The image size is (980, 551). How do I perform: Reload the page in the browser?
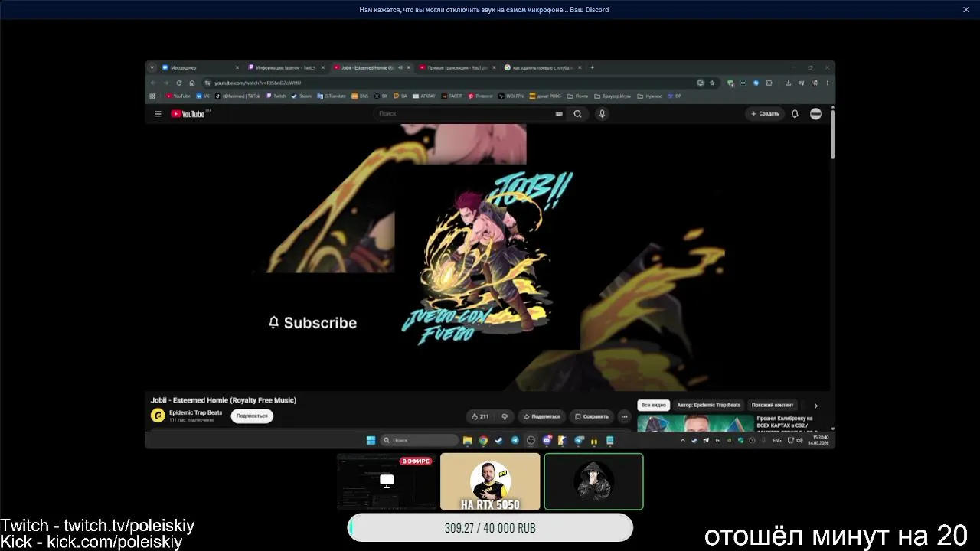pyautogui.click(x=179, y=83)
